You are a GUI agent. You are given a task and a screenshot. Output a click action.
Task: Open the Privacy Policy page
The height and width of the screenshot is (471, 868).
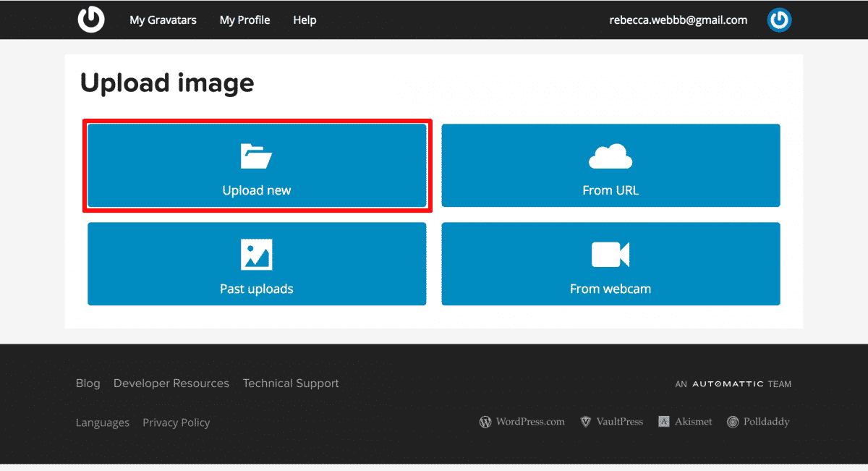click(176, 422)
